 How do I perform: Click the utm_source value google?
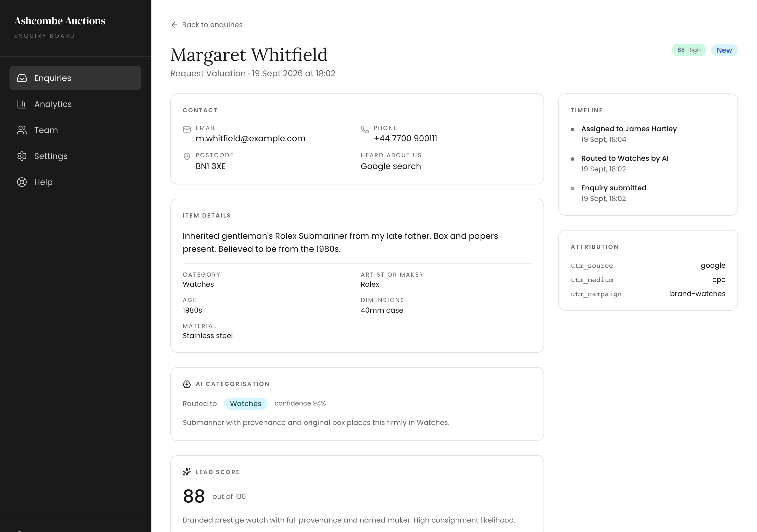point(713,266)
